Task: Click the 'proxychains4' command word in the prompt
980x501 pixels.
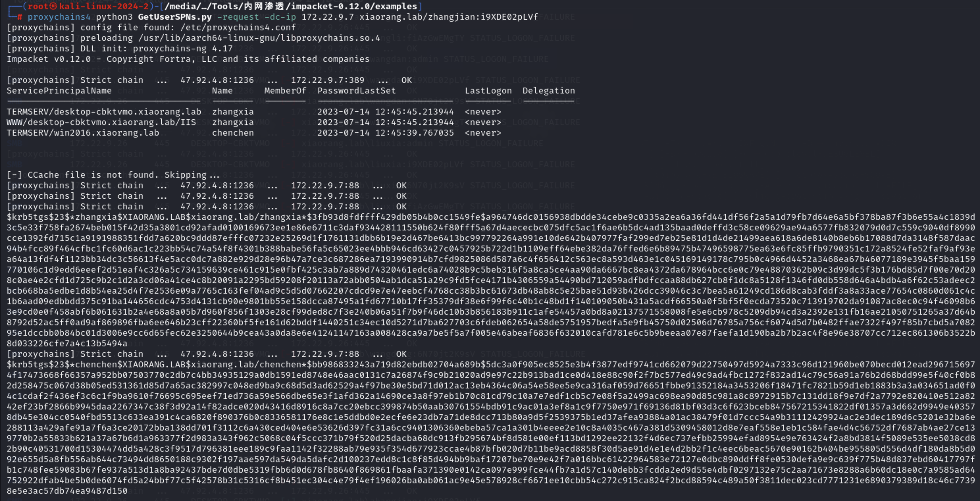Action: pyautogui.click(x=59, y=17)
